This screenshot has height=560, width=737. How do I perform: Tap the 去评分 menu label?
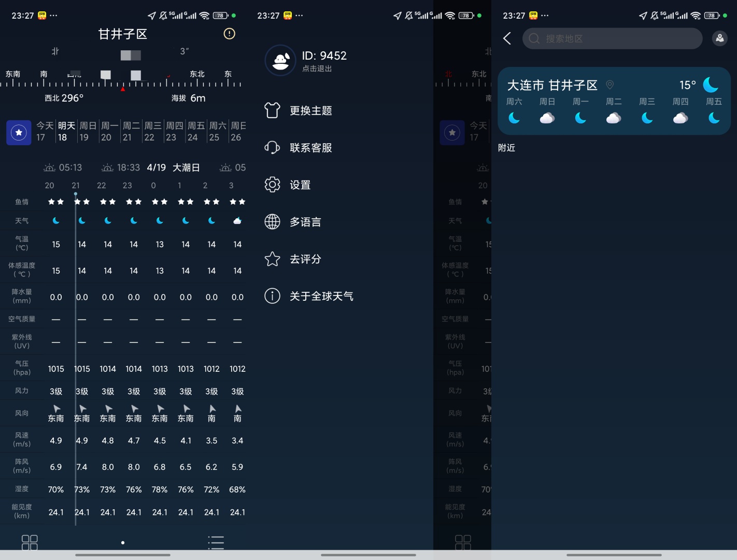[305, 259]
